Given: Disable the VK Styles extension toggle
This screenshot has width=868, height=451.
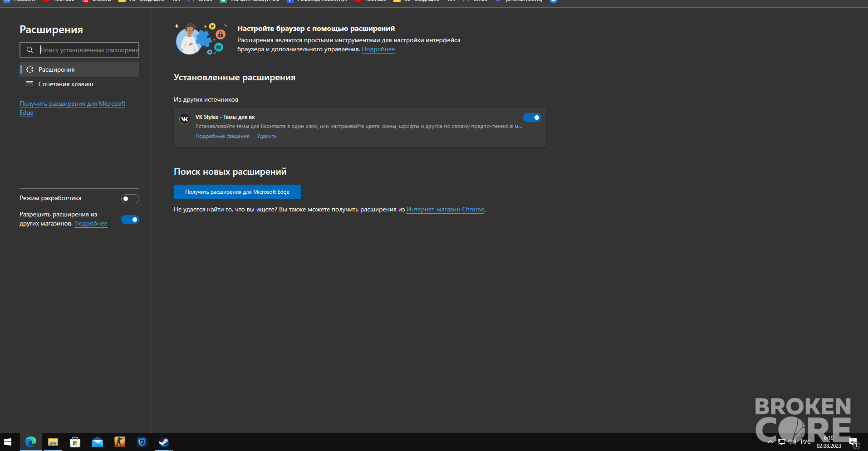Looking at the screenshot, I should 532,118.
